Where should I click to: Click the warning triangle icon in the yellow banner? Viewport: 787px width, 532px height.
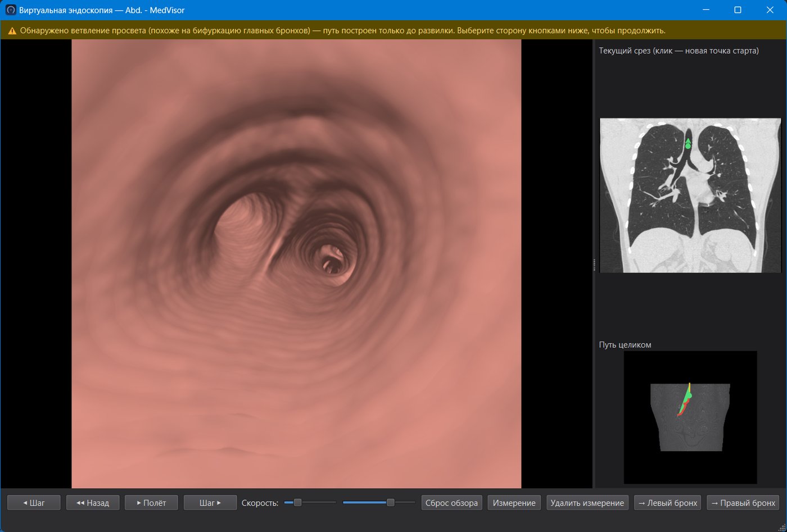[12, 31]
